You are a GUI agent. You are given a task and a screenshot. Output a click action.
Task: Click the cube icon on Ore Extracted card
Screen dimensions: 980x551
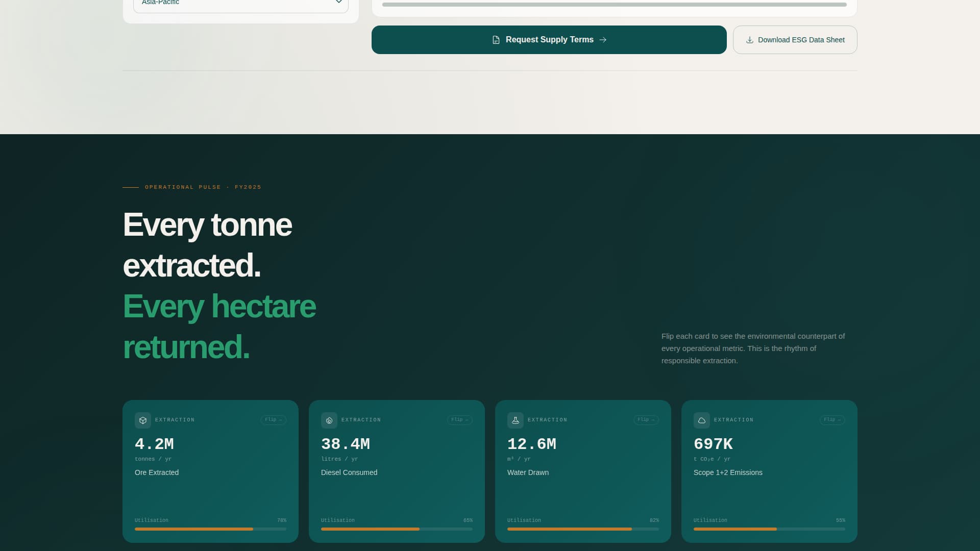(x=143, y=420)
